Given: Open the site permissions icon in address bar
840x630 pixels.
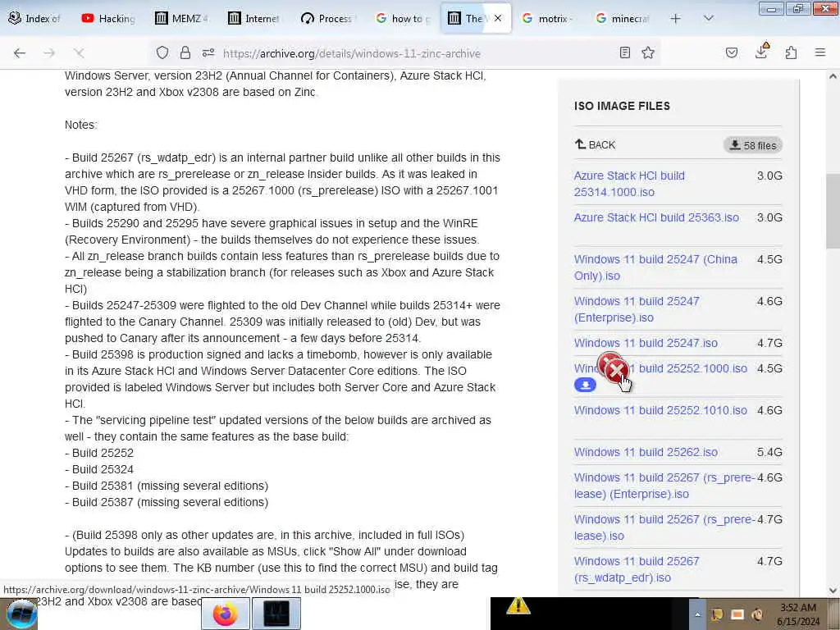Looking at the screenshot, I should [208, 52].
